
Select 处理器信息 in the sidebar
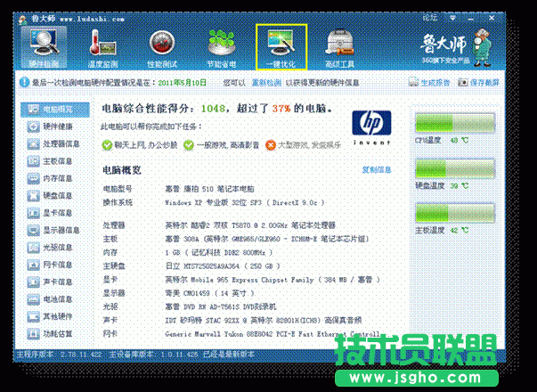pos(53,144)
